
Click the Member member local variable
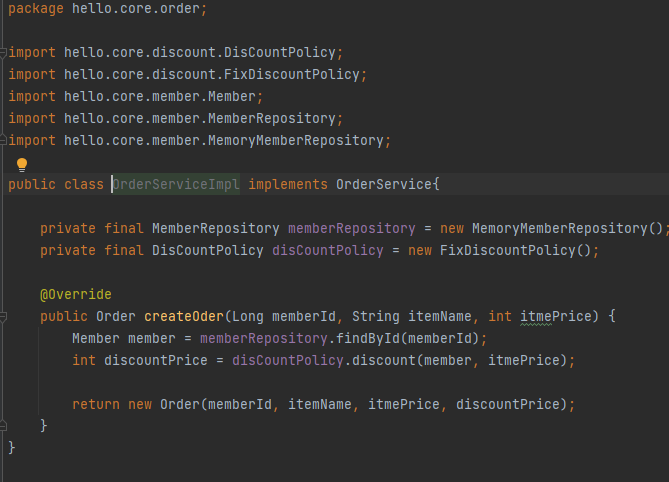[x=124, y=339]
